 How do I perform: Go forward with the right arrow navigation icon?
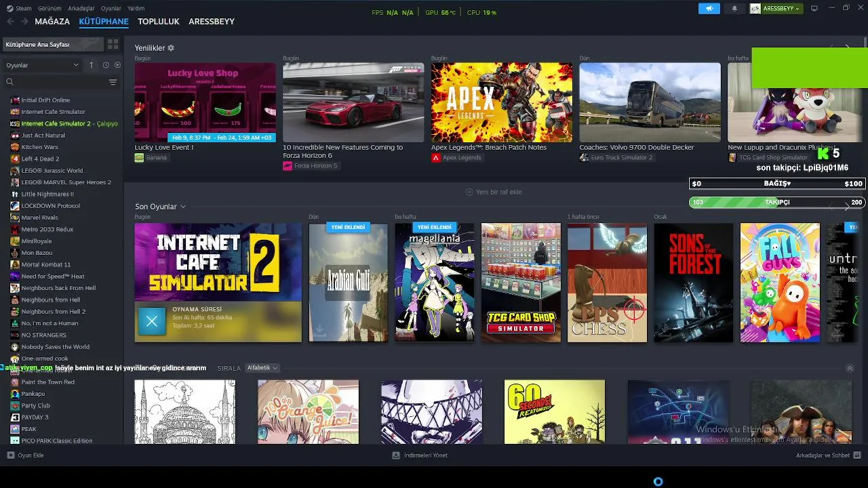tap(24, 22)
